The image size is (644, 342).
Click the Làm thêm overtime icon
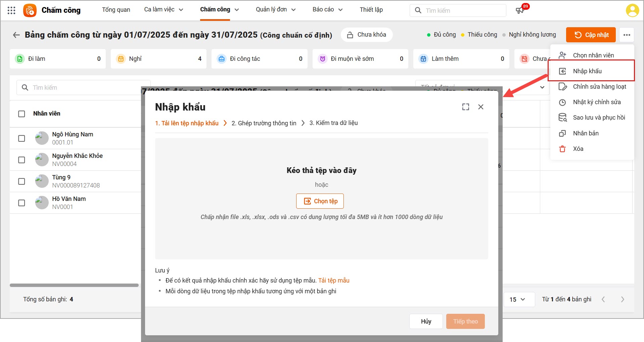pos(423,59)
